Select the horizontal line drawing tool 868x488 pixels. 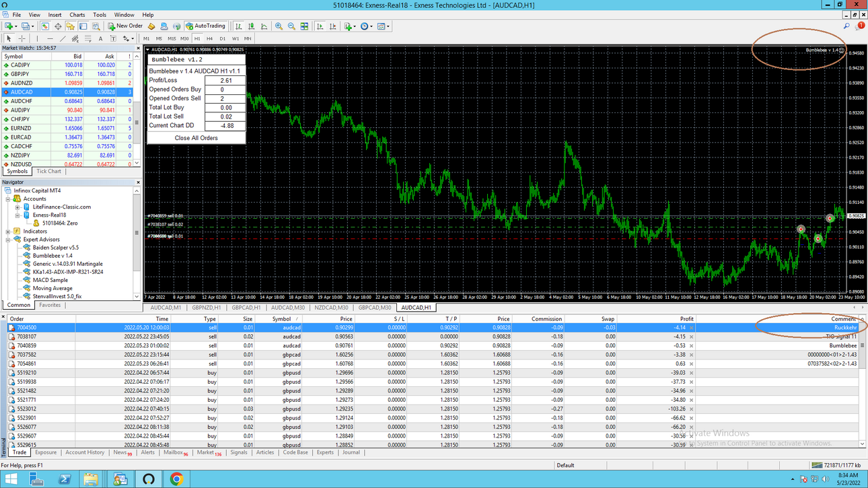pyautogui.click(x=50, y=38)
